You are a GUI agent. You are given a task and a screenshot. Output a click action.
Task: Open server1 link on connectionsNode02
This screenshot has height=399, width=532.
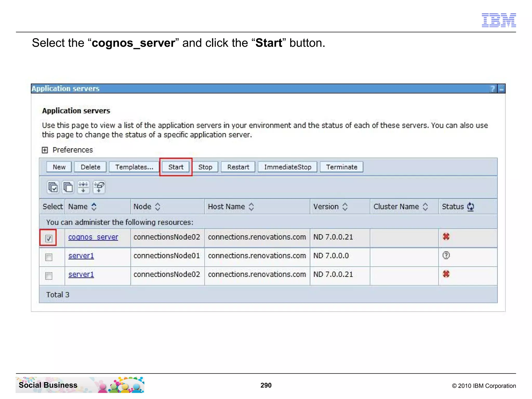click(81, 274)
